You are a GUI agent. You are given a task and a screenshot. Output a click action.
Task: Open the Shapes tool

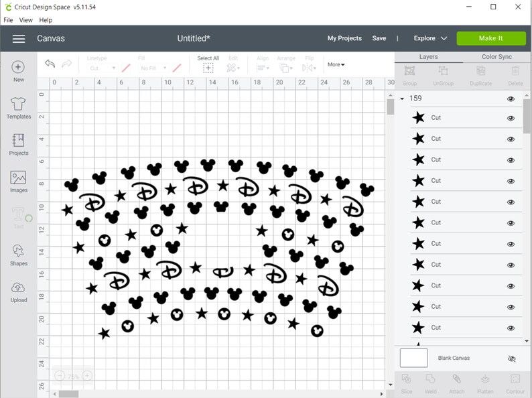(18, 255)
